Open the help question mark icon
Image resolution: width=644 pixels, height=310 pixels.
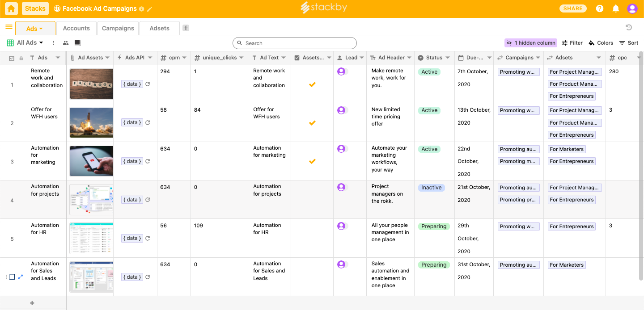coord(600,8)
